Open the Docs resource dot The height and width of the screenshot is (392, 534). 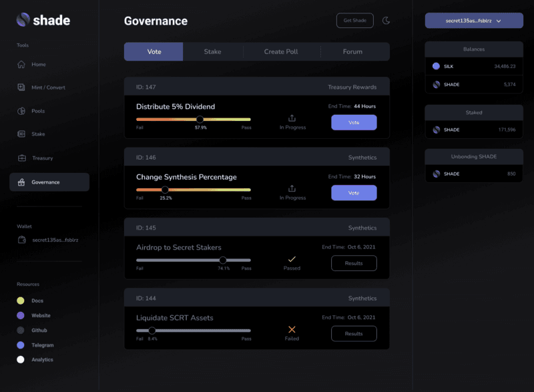tap(21, 301)
